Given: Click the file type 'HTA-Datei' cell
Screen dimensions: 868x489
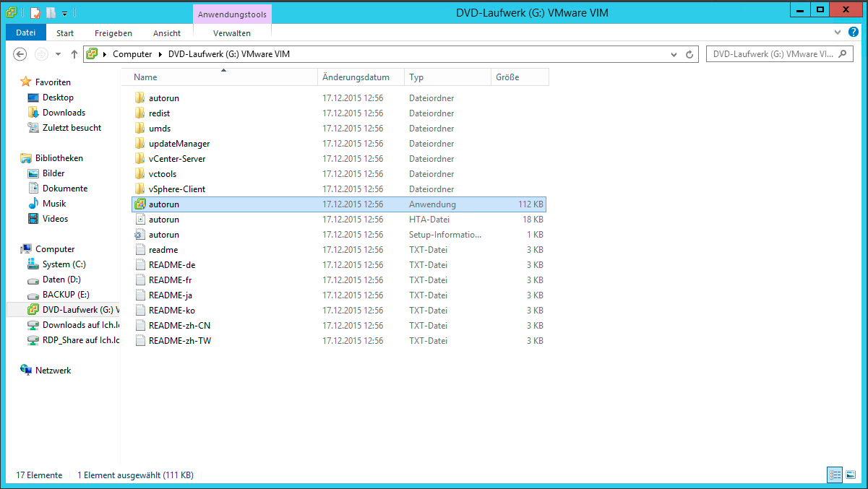Looking at the screenshot, I should (x=428, y=220).
